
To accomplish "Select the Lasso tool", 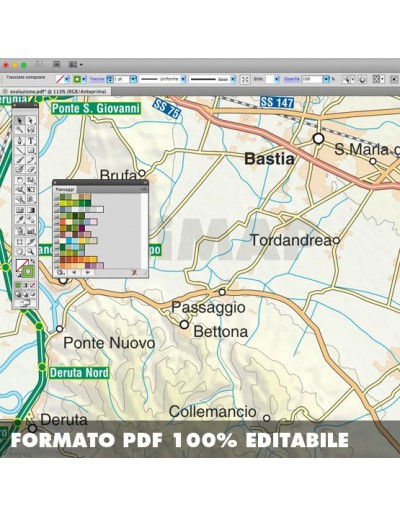I will (x=30, y=130).
